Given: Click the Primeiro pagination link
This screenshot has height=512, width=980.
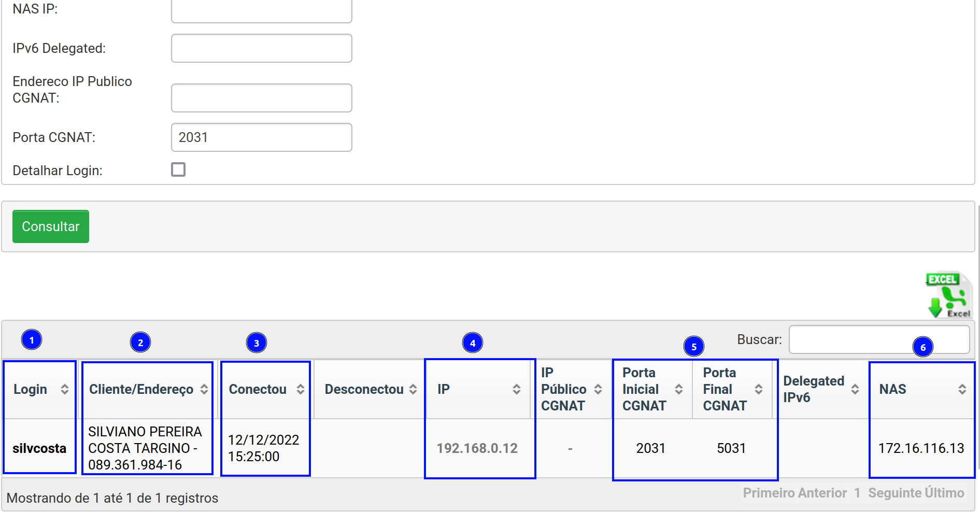Looking at the screenshot, I should point(766,493).
